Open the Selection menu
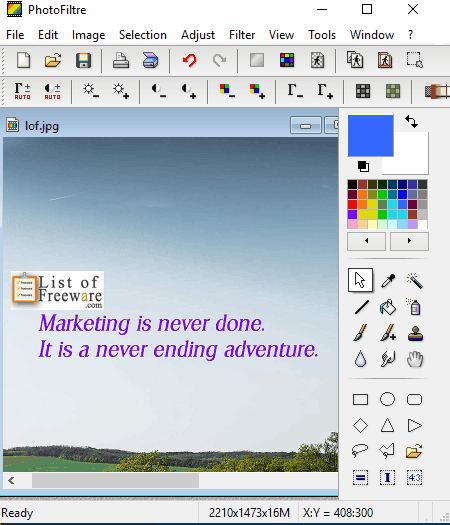The image size is (450, 525). point(143,35)
